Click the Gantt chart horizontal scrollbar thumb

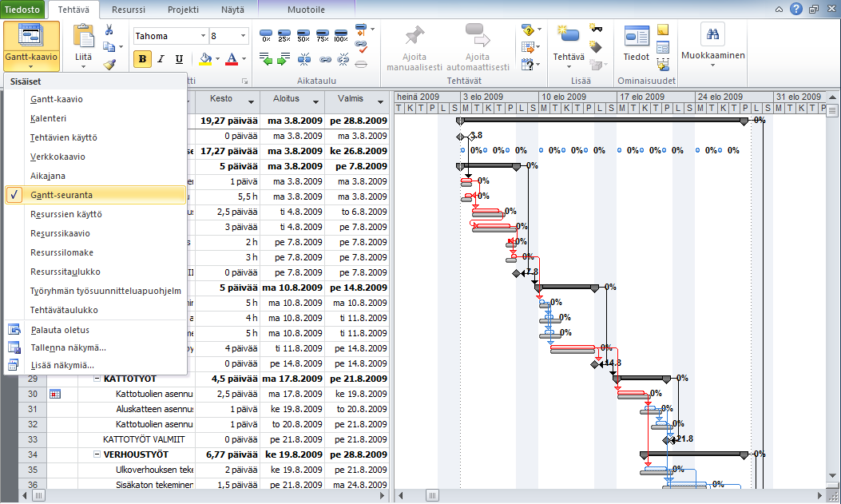(432, 496)
